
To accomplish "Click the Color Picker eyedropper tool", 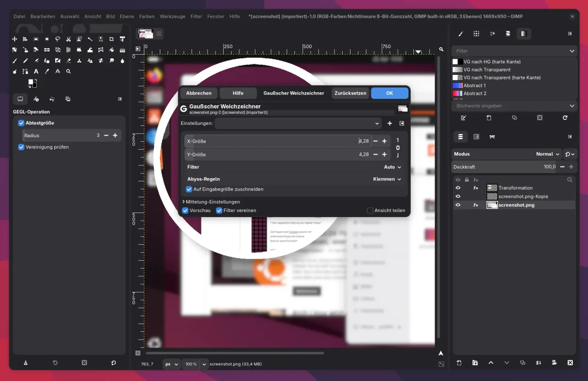I will 47,72.
